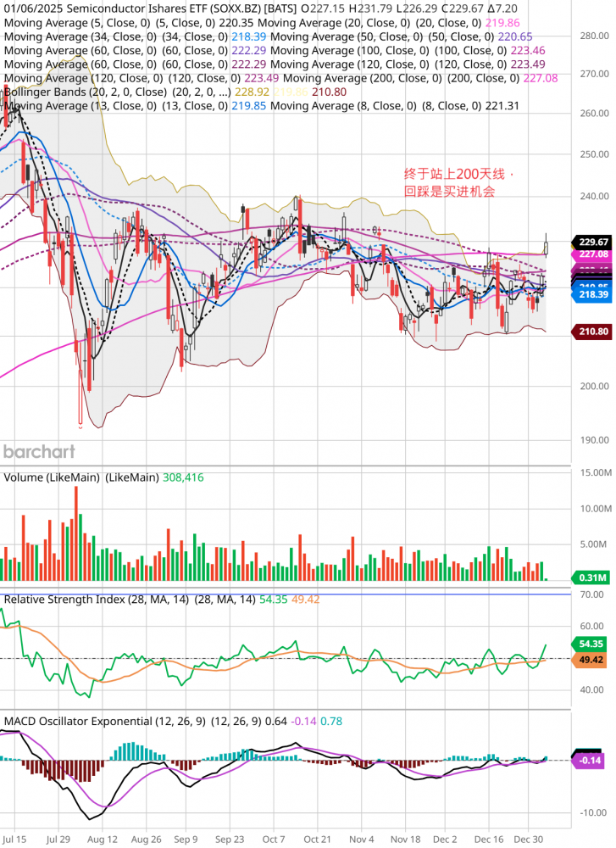This screenshot has width=616, height=848.
Task: Select the high value H231.79 in header
Action: click(372, 8)
